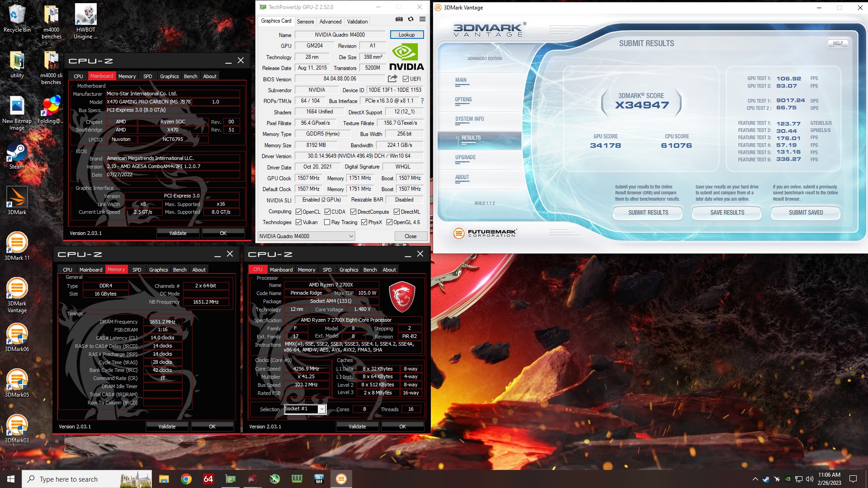
Task: Select the New Bitmap Image desktop icon
Action: point(17,113)
